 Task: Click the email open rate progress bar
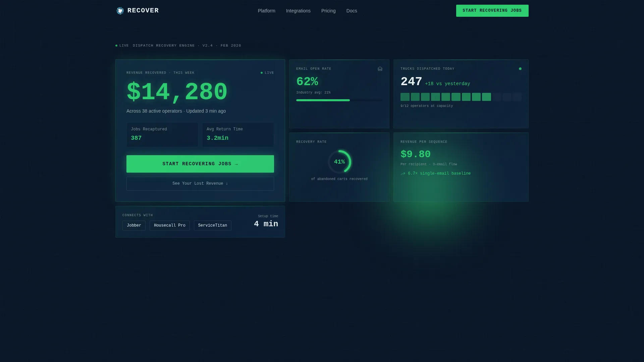click(x=339, y=100)
